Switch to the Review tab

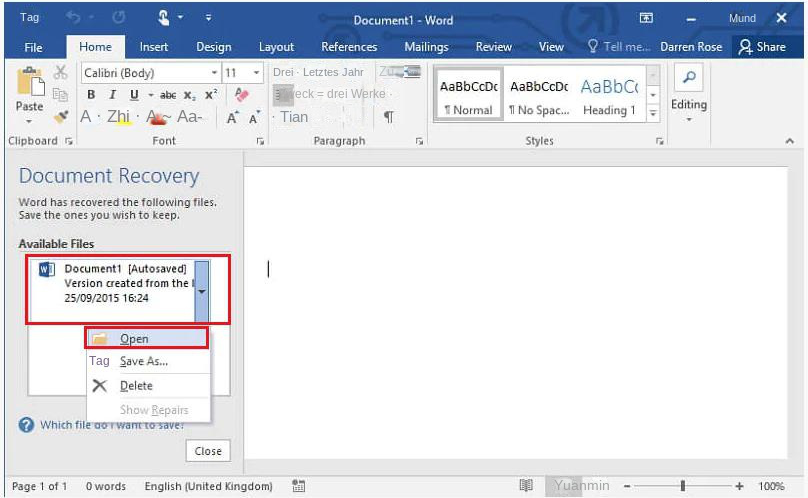493,47
